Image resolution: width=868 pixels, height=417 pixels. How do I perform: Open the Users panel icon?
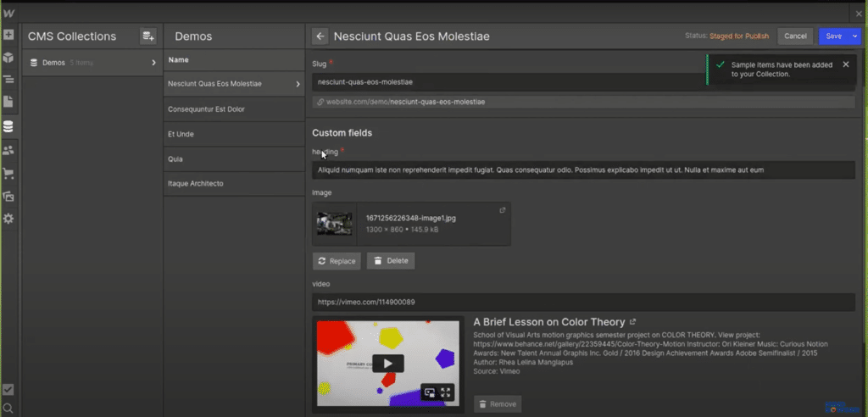pos(8,150)
